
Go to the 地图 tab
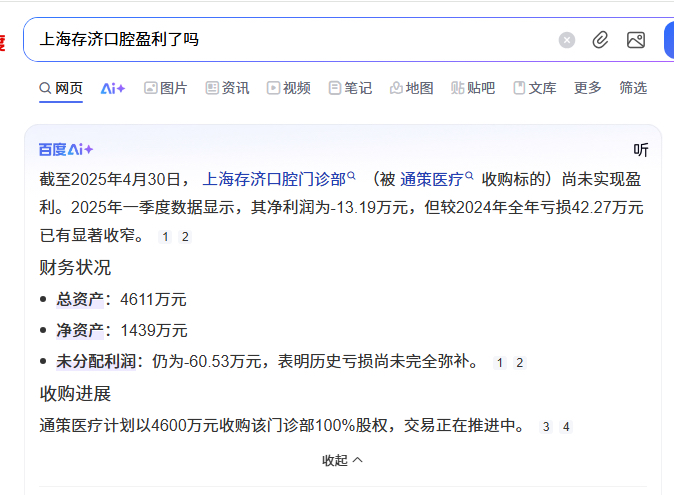[411, 88]
